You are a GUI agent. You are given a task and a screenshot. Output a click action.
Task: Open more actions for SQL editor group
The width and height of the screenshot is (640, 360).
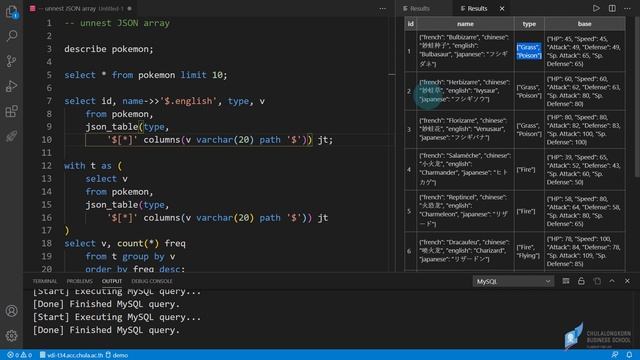[382, 8]
